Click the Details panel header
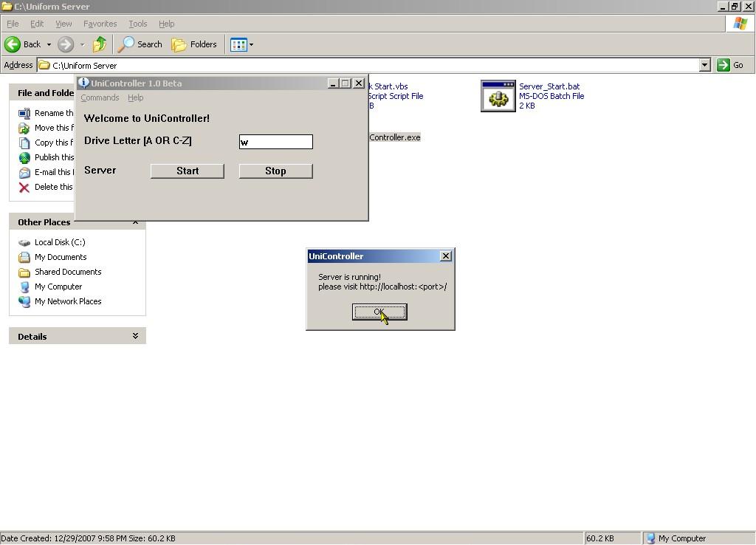 [x=77, y=336]
